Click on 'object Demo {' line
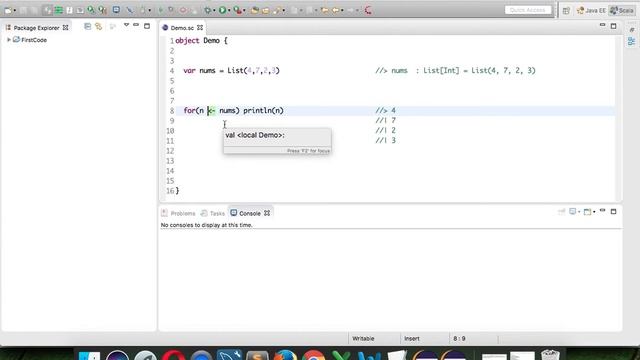This screenshot has height=360, width=640. click(201, 40)
